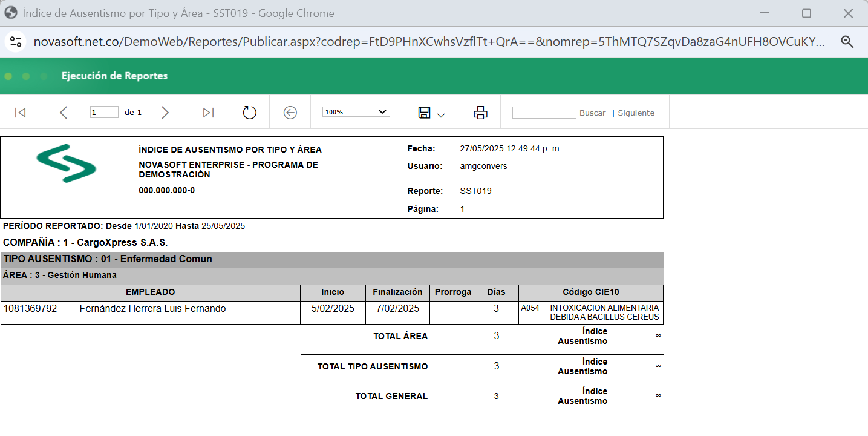Click the end date 7/02/2025
Image resolution: width=868 pixels, height=436 pixels.
point(397,309)
